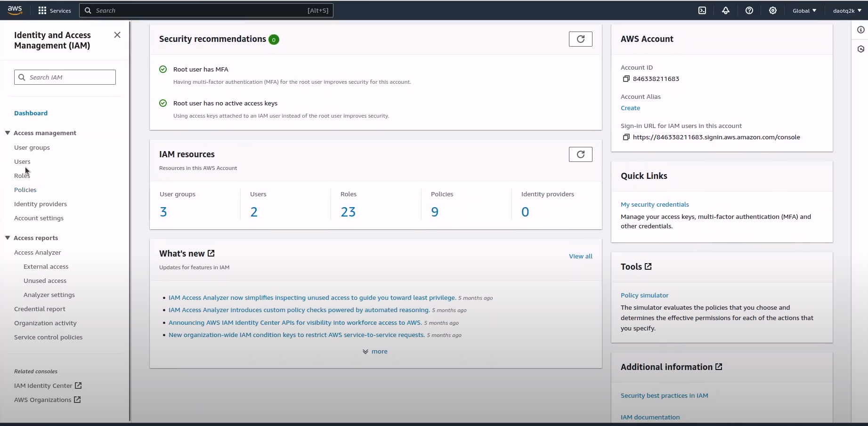Screen dimensions: 868x426
Task: Open the IAM Identity Center APIs announcement
Action: click(295, 322)
